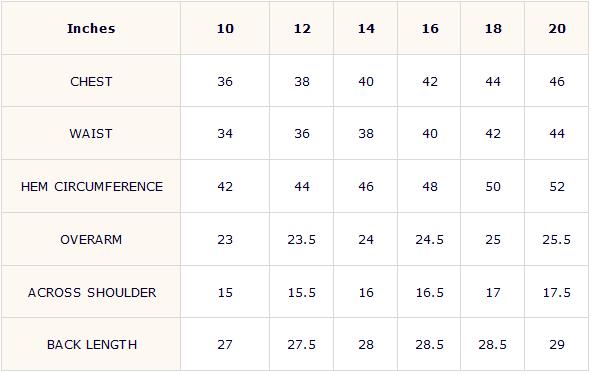The image size is (592, 374).
Task: Select hem circumference value 48
Action: [430, 186]
